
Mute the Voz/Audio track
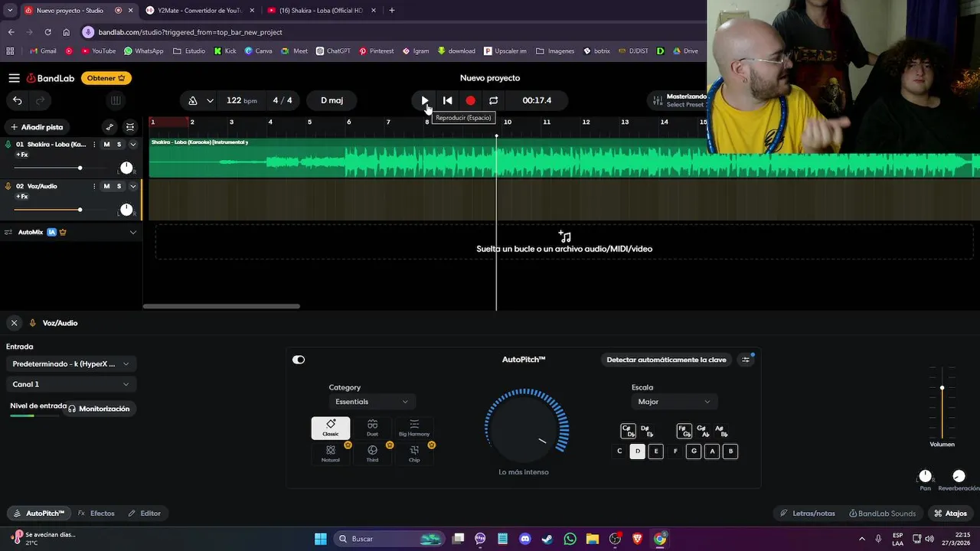click(x=106, y=186)
